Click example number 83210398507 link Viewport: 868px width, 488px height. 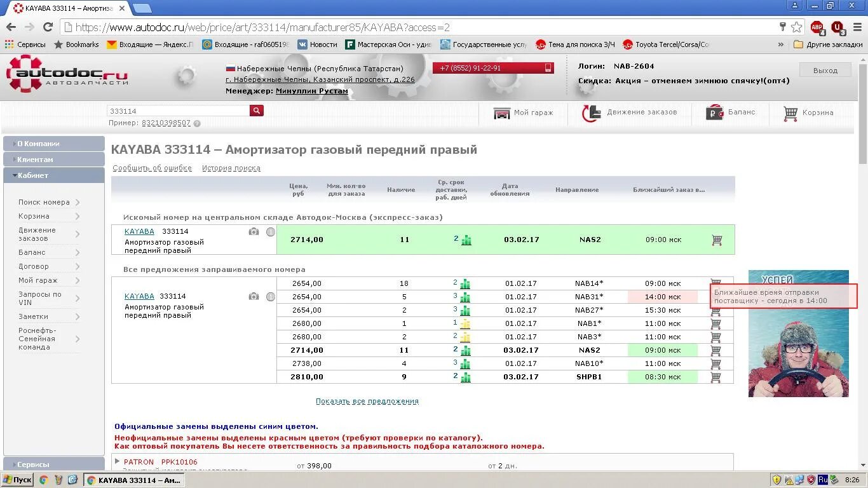click(x=166, y=123)
